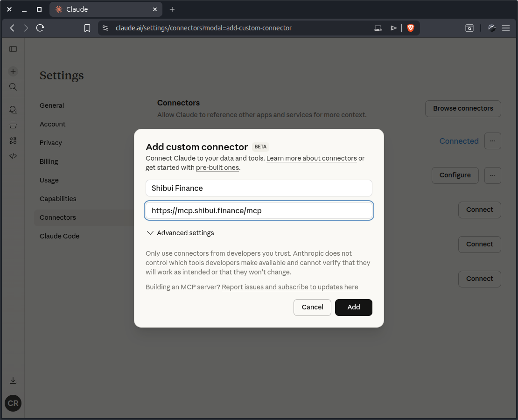Screen dimensions: 518x420
Task: Open the CR account avatar
Action: (x=13, y=403)
